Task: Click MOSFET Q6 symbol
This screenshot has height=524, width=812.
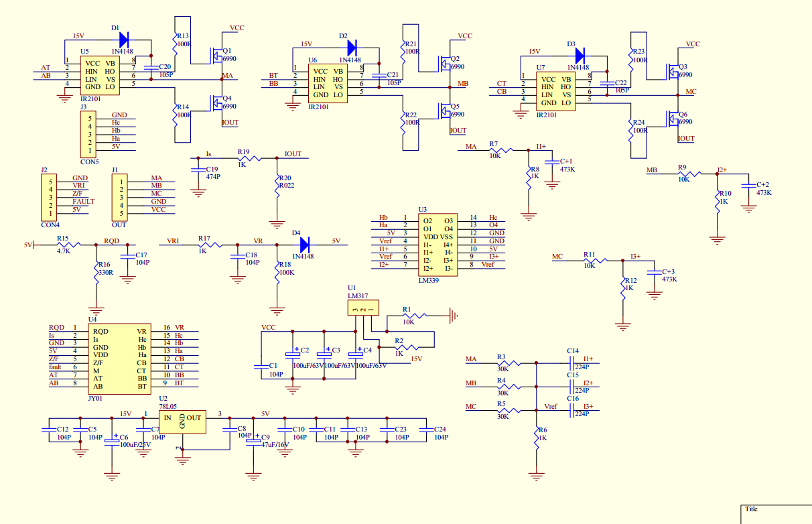Action: coord(673,119)
